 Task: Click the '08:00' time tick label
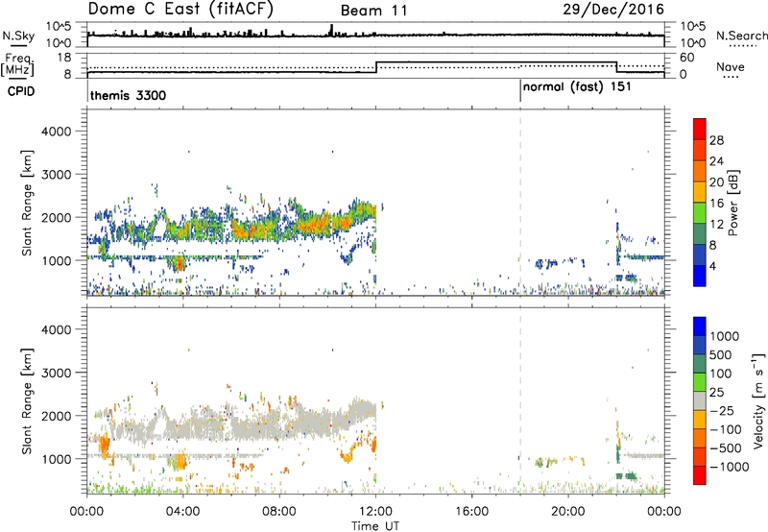click(279, 512)
